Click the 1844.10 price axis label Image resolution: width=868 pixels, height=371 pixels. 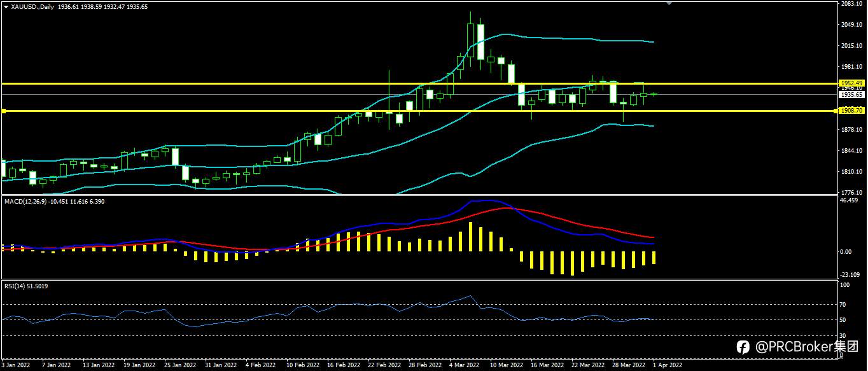[851, 151]
